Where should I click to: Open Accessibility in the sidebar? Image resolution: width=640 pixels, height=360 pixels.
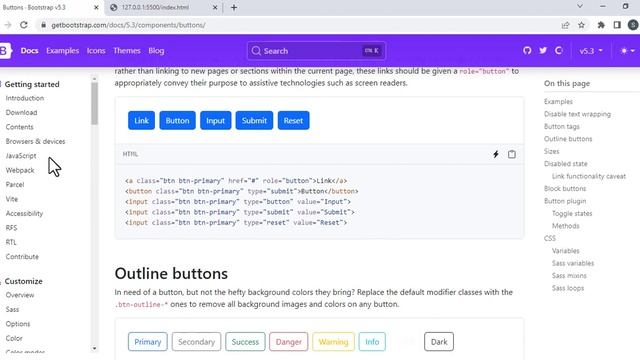pos(24,213)
